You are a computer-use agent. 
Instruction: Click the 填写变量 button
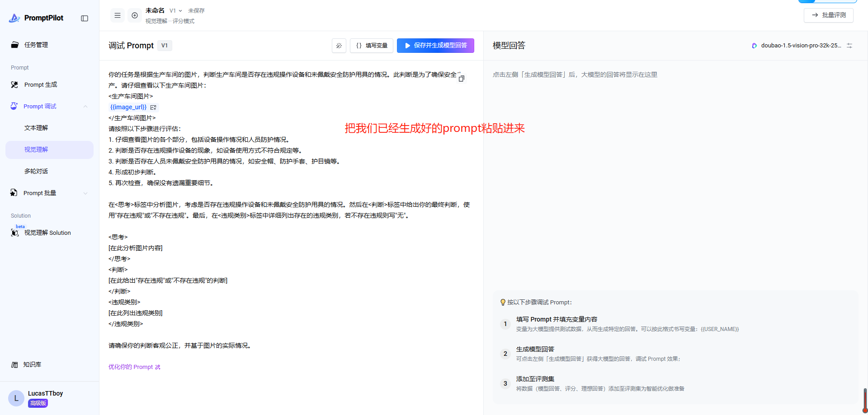tap(372, 46)
